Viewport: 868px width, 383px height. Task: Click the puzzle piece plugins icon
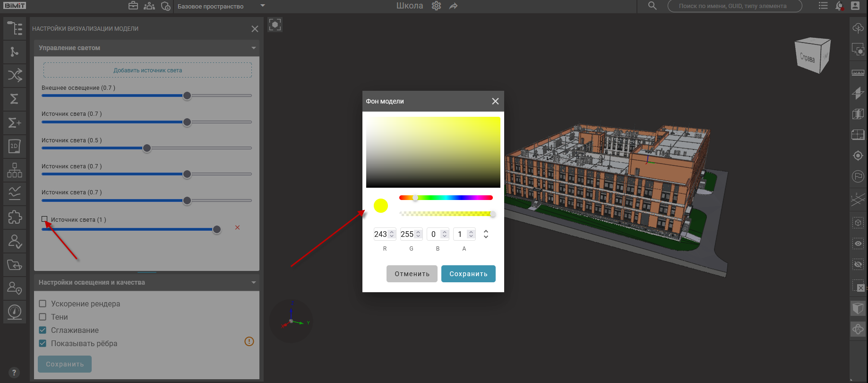15,217
